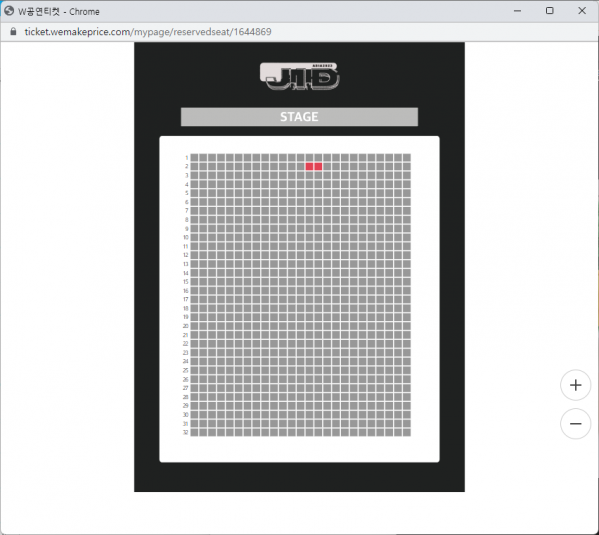View site info via the lock icon
This screenshot has width=599, height=535.
coord(13,31)
